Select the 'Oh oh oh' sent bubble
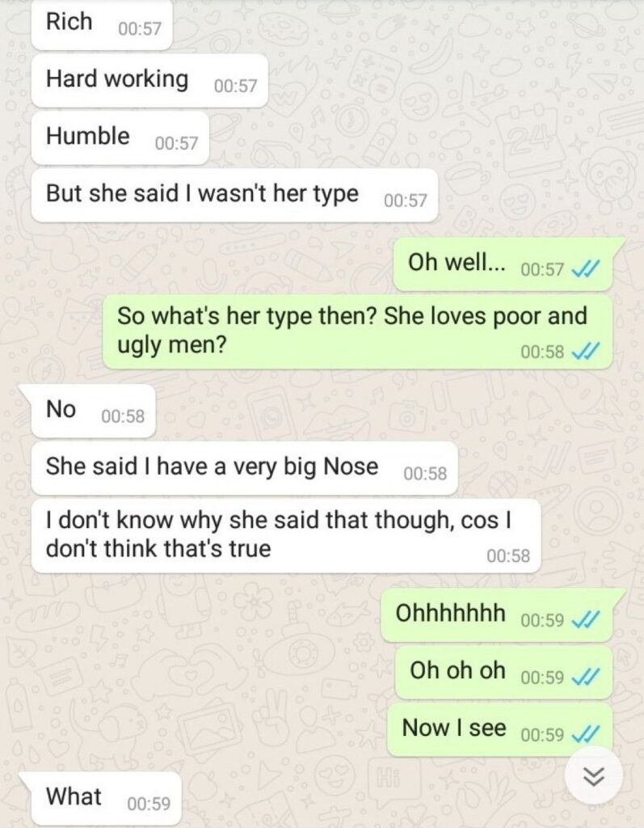Screen dimensions: 644x828 pyautogui.click(x=503, y=672)
